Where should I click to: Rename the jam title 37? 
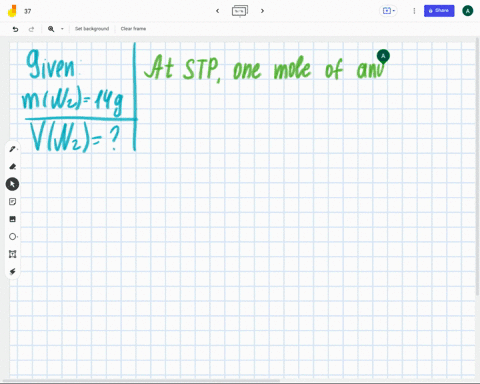[x=28, y=11]
